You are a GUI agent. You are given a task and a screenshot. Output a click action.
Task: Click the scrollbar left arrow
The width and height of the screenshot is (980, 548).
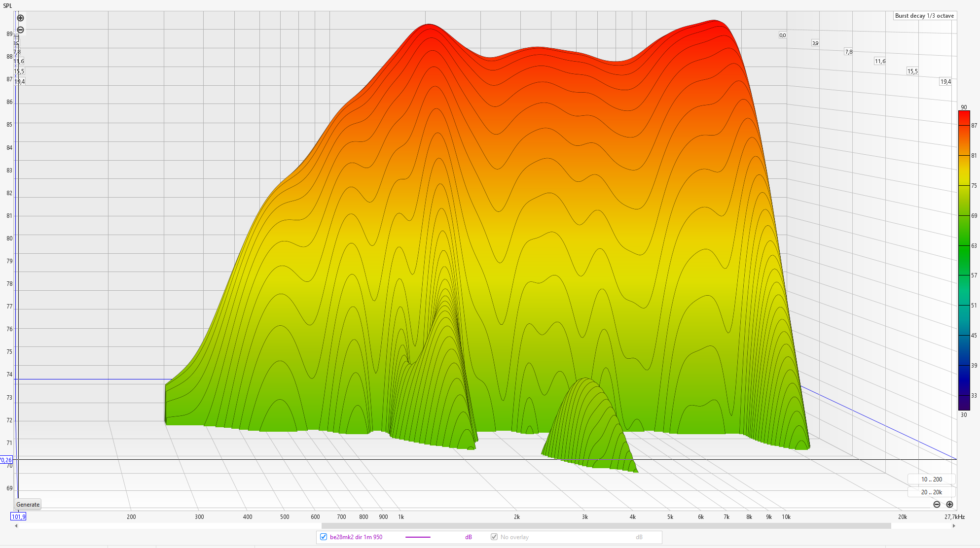tap(16, 526)
